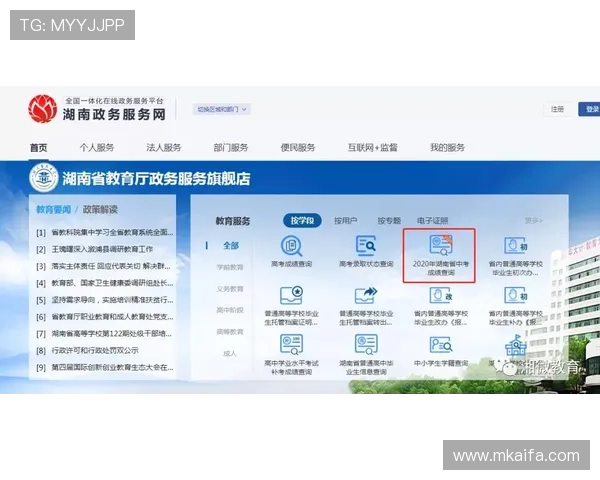Click the 登录 button
600x480 pixels.
pos(589,109)
